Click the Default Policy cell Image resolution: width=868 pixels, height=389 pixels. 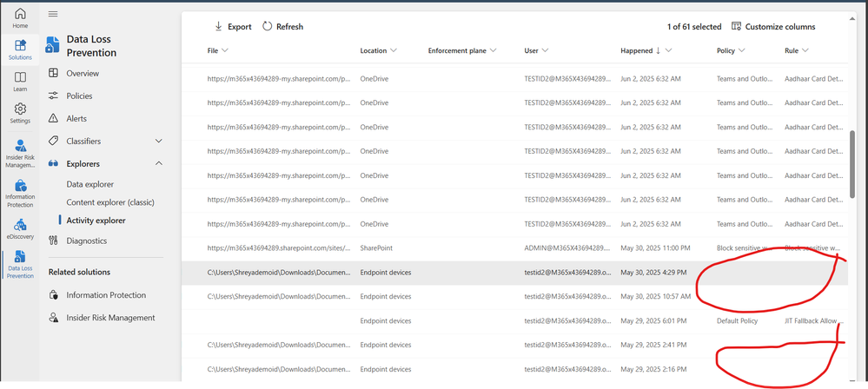737,320
